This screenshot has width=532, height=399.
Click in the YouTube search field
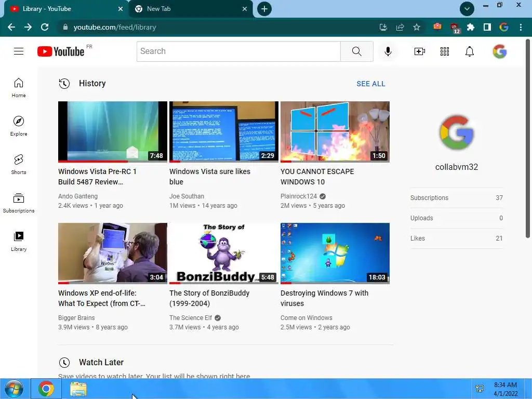[x=238, y=51]
